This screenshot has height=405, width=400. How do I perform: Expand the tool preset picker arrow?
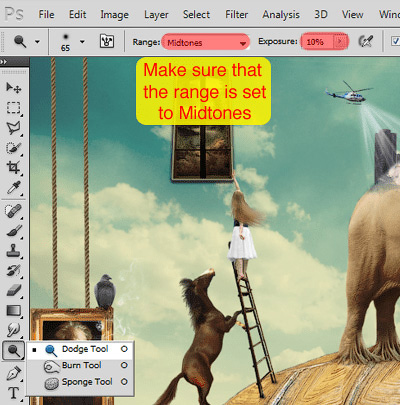pyautogui.click(x=37, y=42)
